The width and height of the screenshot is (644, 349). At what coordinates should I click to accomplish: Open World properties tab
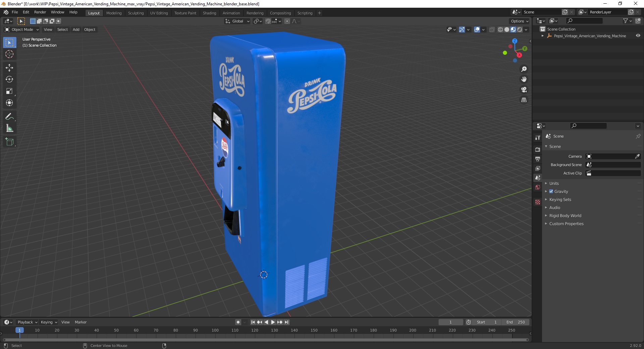click(x=538, y=187)
